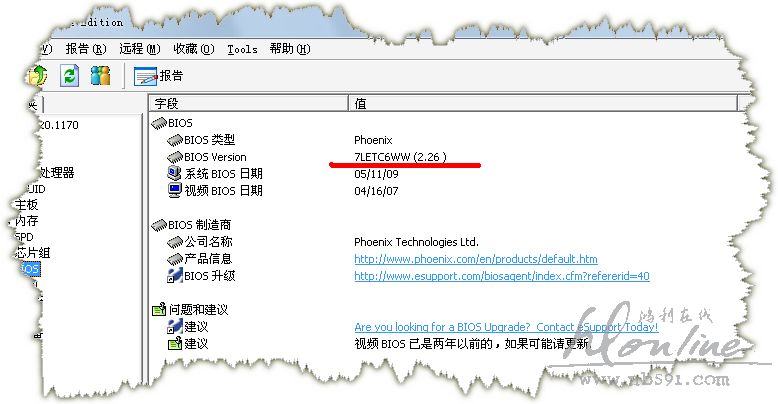Click the icon of the last 建议 row
Screen dimensions: 778x404
(x=175, y=343)
